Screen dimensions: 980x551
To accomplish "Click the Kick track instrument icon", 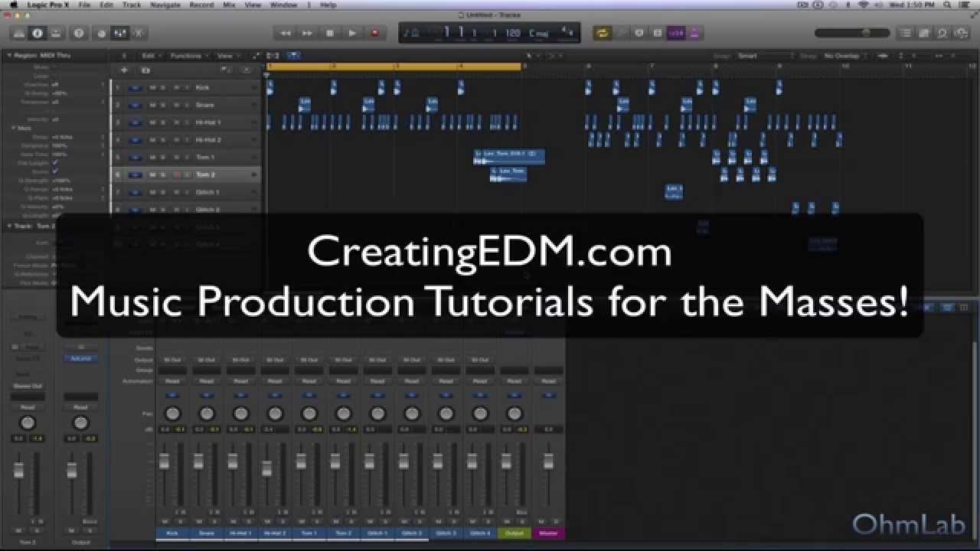I will pyautogui.click(x=135, y=87).
